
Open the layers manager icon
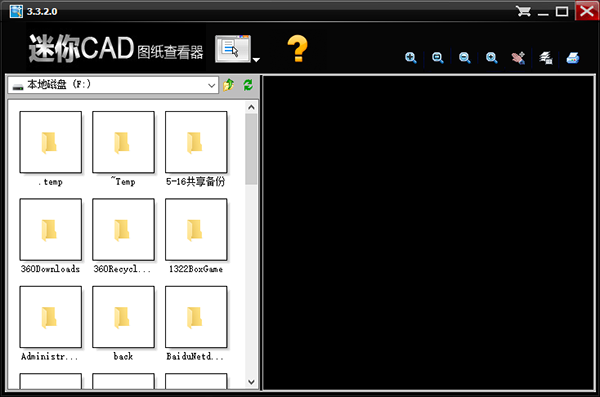[x=546, y=58]
